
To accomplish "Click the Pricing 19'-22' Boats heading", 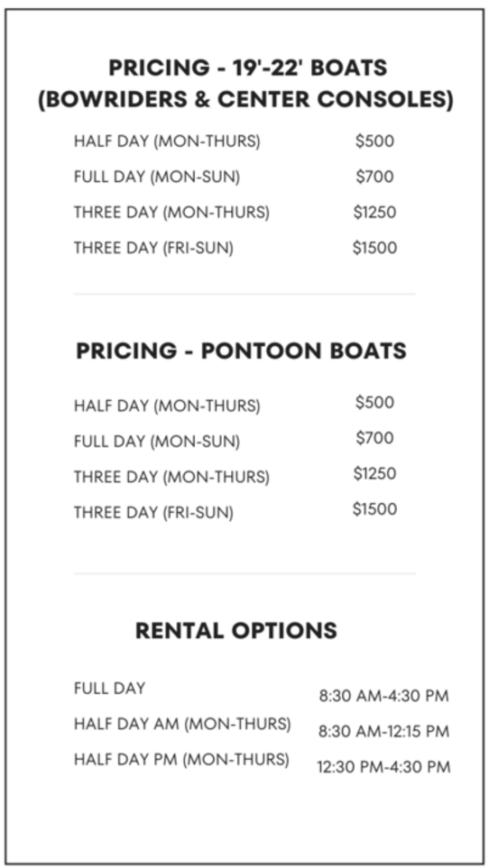I will coord(247,69).
